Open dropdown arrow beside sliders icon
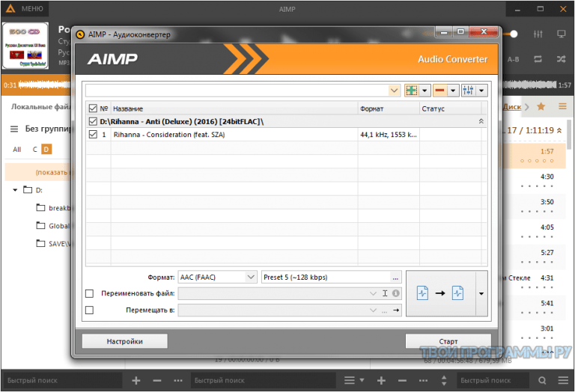 tap(481, 90)
